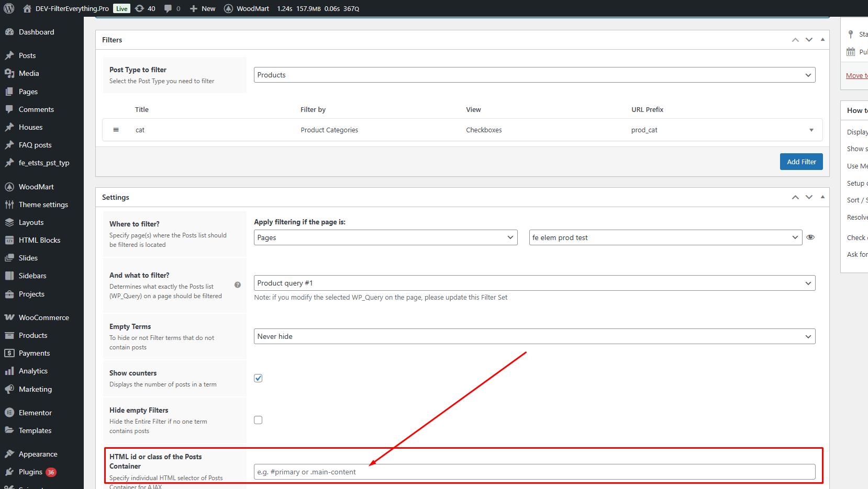This screenshot has height=489, width=868.
Task: Collapse the Settings panel toggle triangle
Action: (x=822, y=197)
